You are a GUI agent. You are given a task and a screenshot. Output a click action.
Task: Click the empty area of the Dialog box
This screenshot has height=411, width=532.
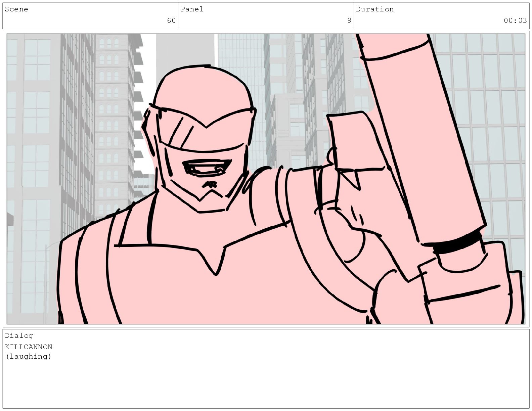(x=269, y=383)
